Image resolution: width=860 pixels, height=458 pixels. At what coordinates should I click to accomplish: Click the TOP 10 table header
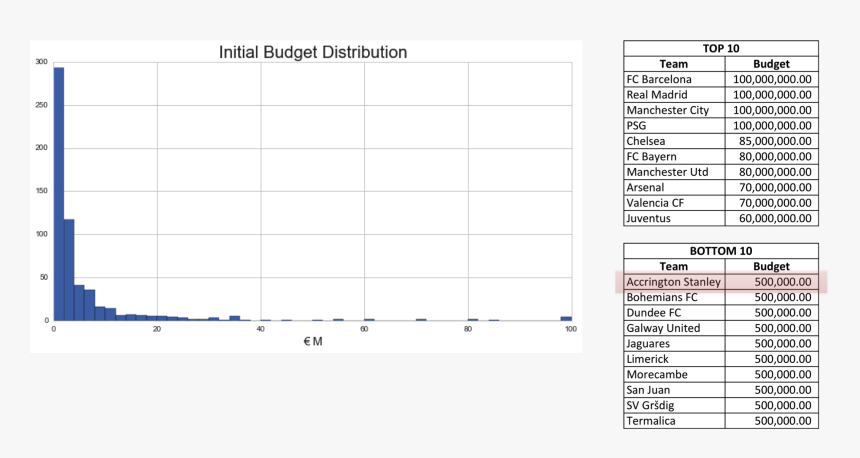click(721, 48)
